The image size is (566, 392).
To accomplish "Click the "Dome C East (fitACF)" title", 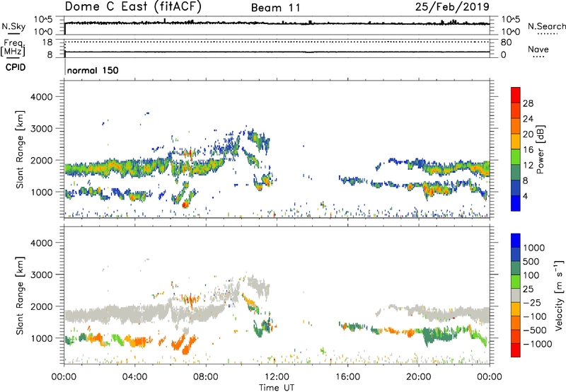I will (x=133, y=6).
